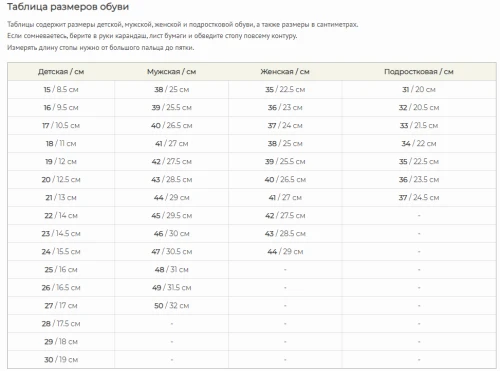The height and width of the screenshot is (371, 500).
Task: Click the cell '33 / 21.5 см'
Action: tap(419, 126)
